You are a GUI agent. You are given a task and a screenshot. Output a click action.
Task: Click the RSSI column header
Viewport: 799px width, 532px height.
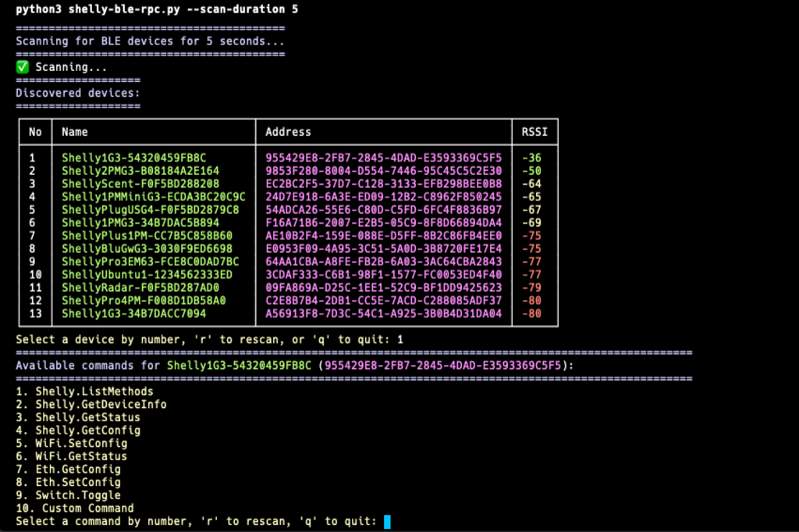tap(536, 132)
